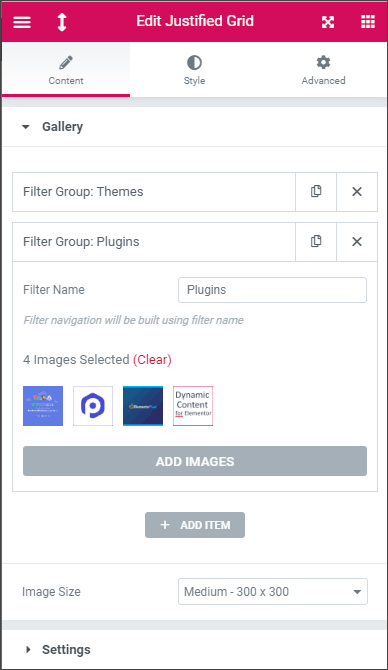The image size is (388, 670).
Task: Collapse the Gallery section
Action: [194, 127]
